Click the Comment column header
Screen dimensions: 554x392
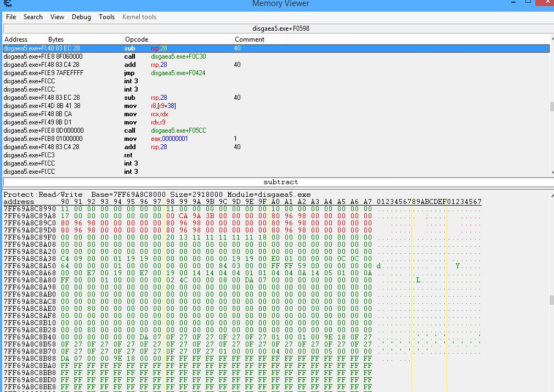tap(261, 39)
